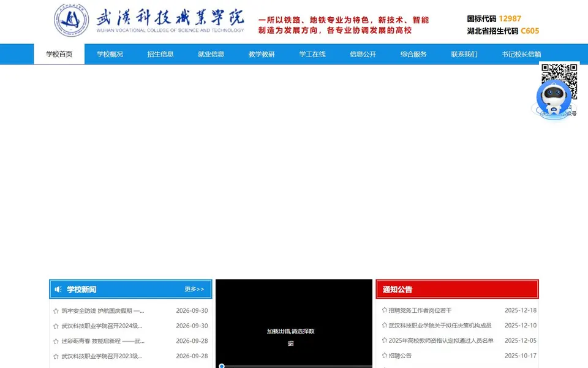
Task: Open the 书记校长信箱 menu
Action: tap(521, 54)
